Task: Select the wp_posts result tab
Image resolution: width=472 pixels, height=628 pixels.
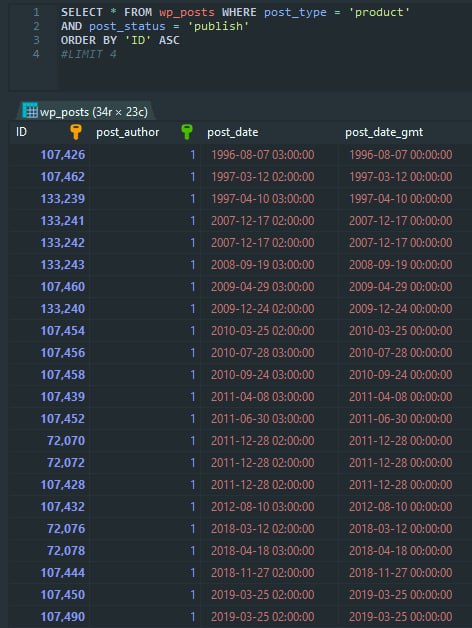Action: click(85, 111)
